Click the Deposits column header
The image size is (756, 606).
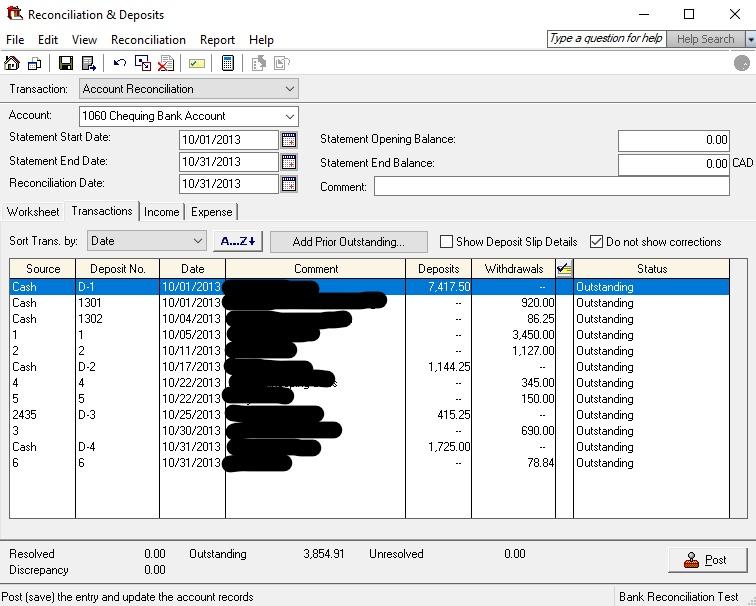pos(438,269)
